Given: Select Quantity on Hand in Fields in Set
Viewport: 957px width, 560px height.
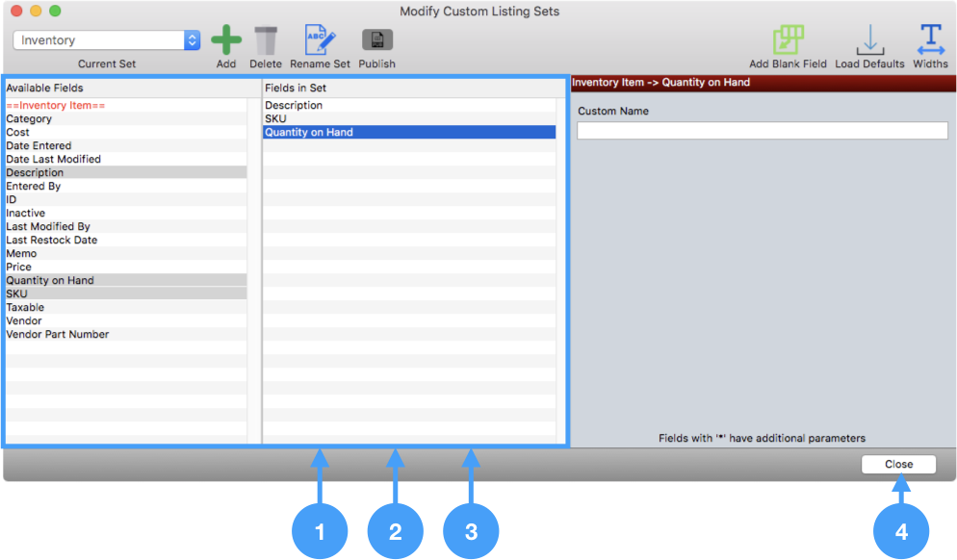Looking at the screenshot, I should pos(309,133).
